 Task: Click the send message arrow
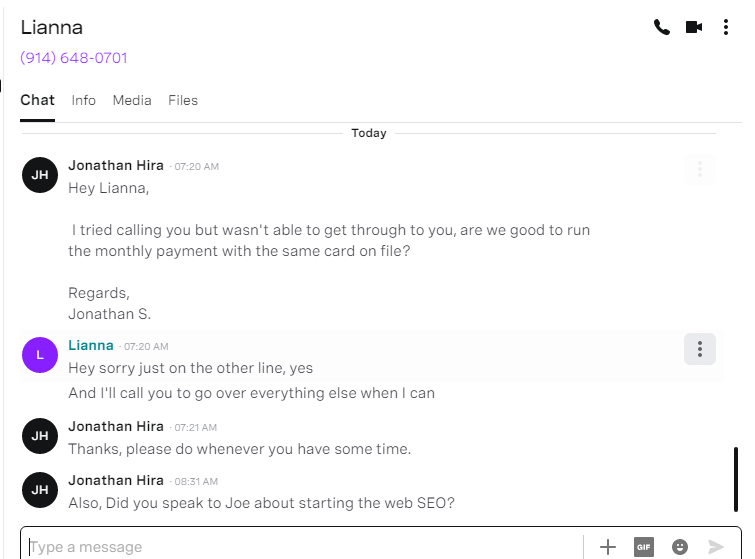click(716, 547)
